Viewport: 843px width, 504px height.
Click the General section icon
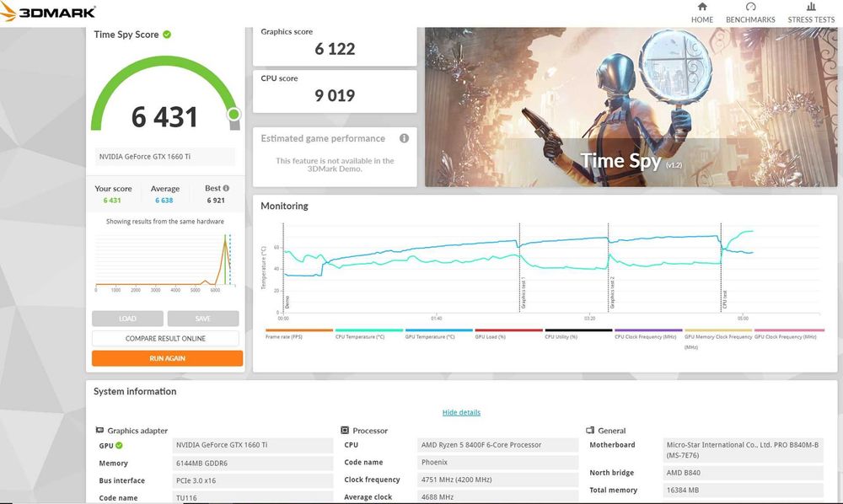coord(590,431)
